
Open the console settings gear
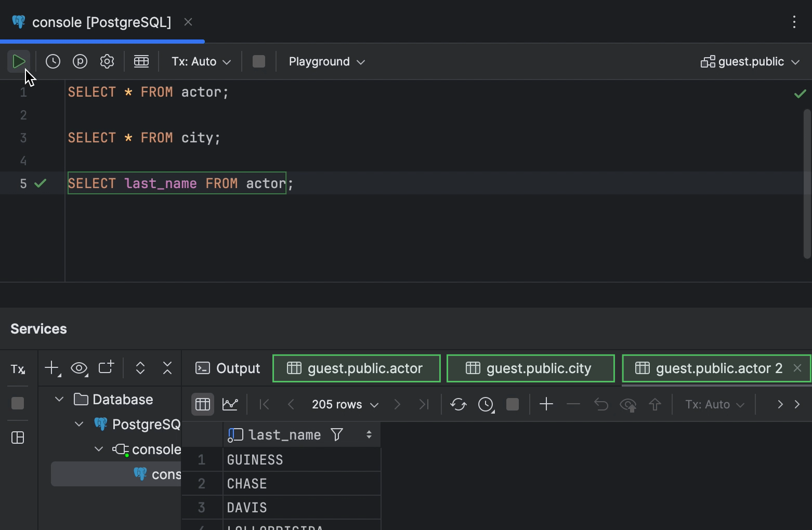pyautogui.click(x=107, y=61)
